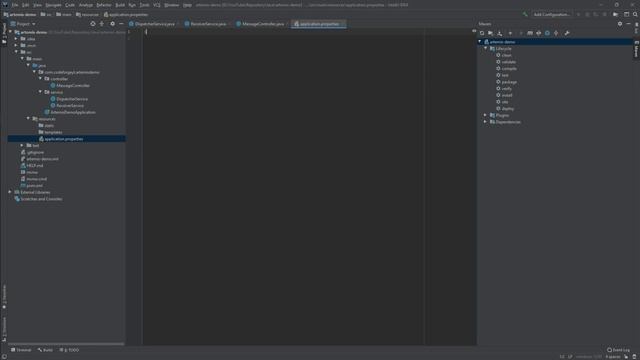Expand External Libraries node

[x=10, y=192]
